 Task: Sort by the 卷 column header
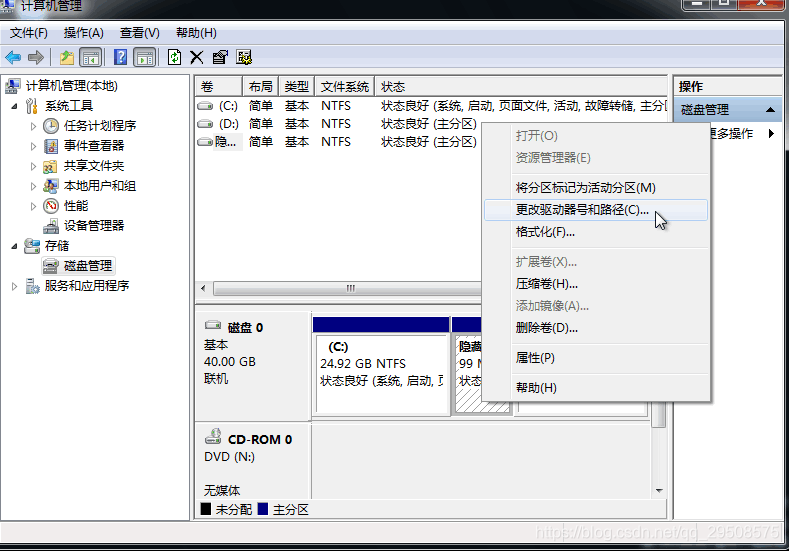pyautogui.click(x=218, y=87)
